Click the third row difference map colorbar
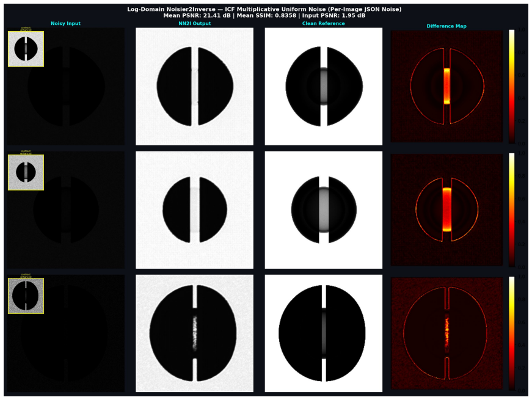The image size is (532, 400). [x=511, y=333]
